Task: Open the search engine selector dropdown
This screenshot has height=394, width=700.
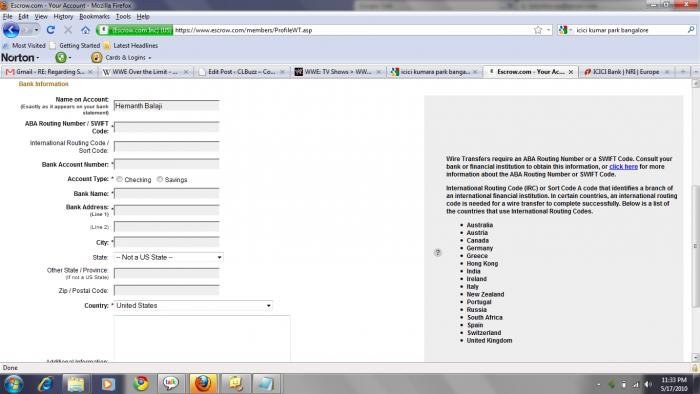Action: click(565, 30)
